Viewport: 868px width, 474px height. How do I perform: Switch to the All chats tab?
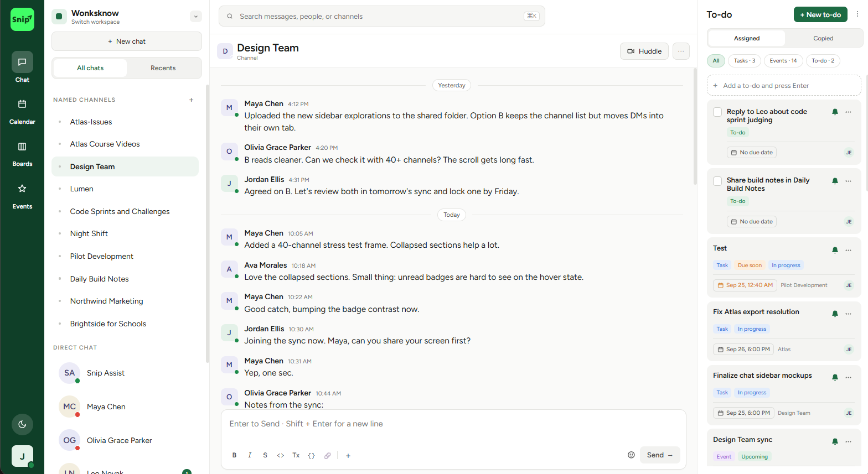coord(90,68)
